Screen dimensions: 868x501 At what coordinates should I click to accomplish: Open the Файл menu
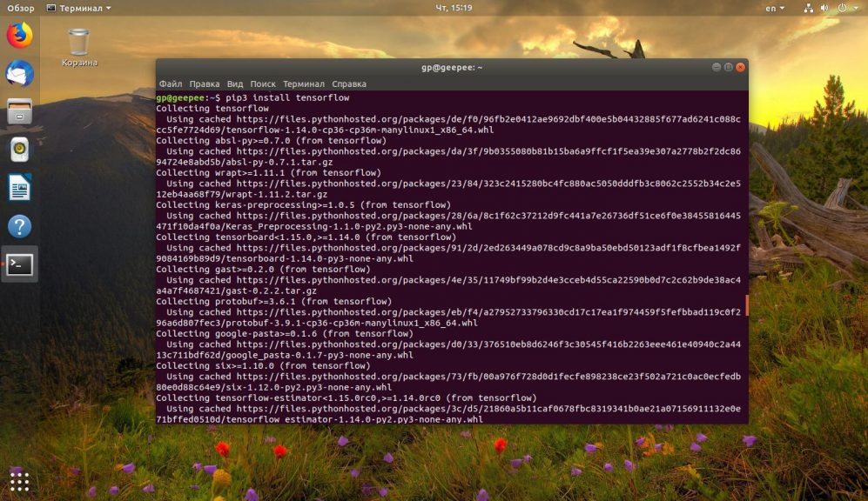coord(171,84)
